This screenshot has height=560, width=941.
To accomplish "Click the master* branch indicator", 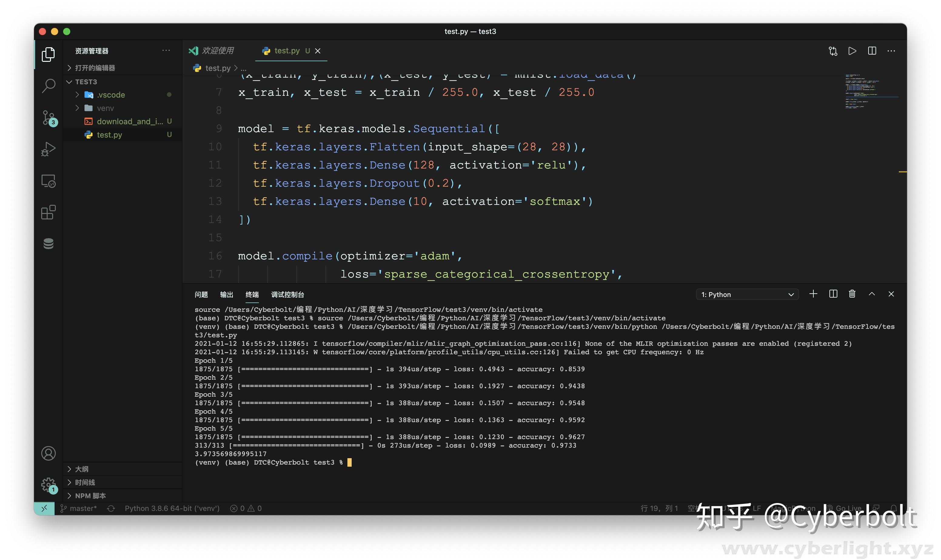I will (79, 508).
